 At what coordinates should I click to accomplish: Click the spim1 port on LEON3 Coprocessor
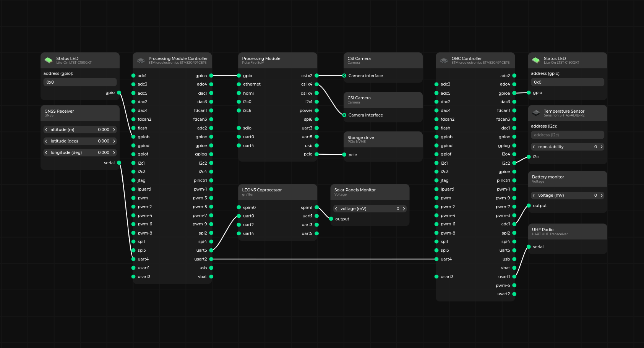tap(317, 207)
